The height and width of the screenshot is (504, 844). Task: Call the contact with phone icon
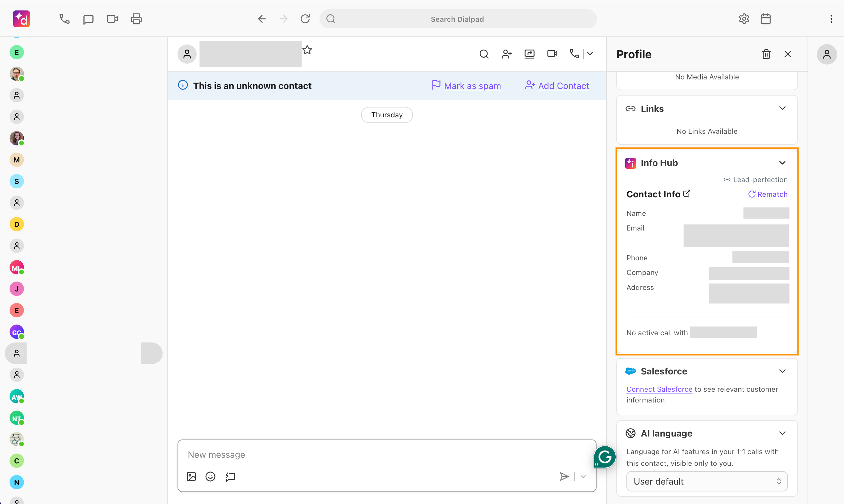coord(574,54)
